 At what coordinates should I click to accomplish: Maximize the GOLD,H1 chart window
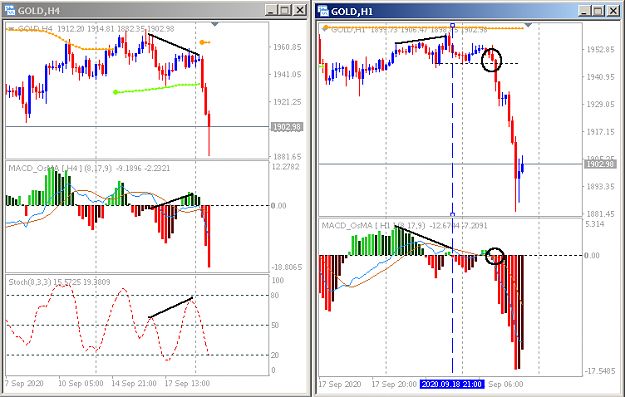pos(598,11)
